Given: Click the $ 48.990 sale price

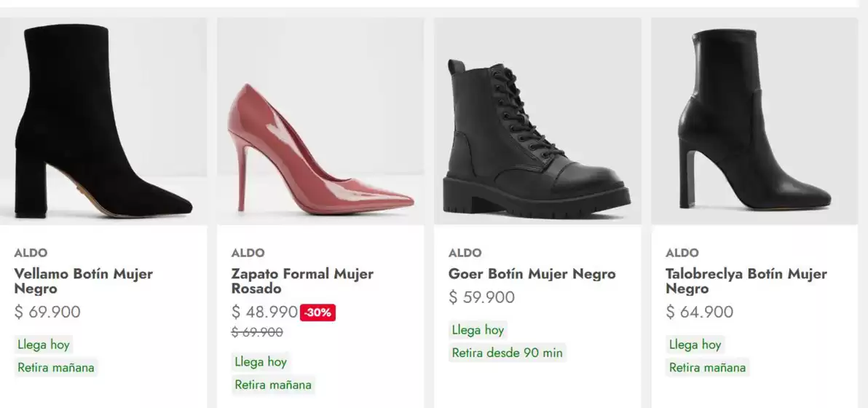Looking at the screenshot, I should 264,312.
